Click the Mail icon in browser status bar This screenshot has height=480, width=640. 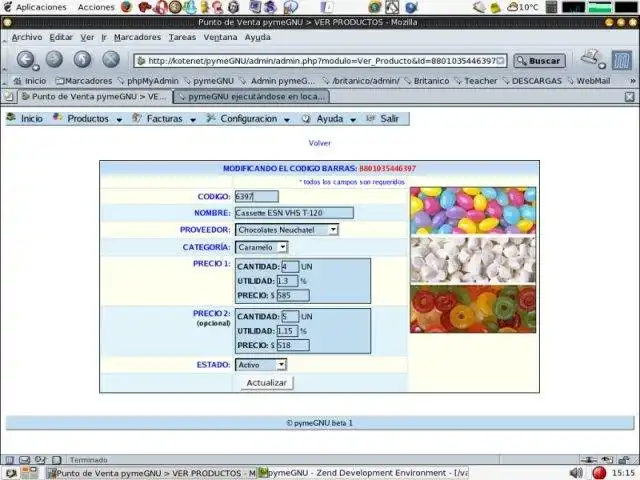point(25,460)
